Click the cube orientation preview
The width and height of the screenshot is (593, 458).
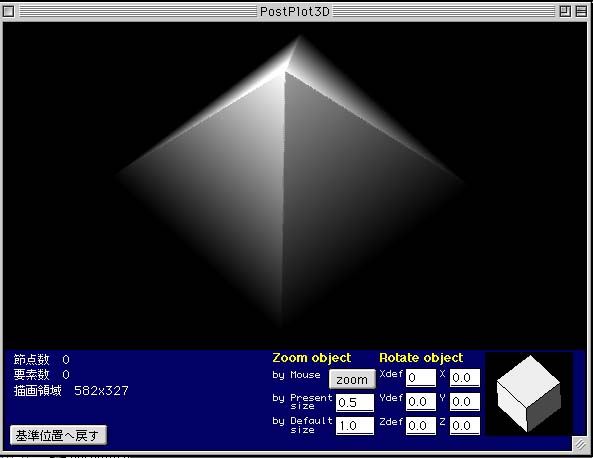[529, 394]
